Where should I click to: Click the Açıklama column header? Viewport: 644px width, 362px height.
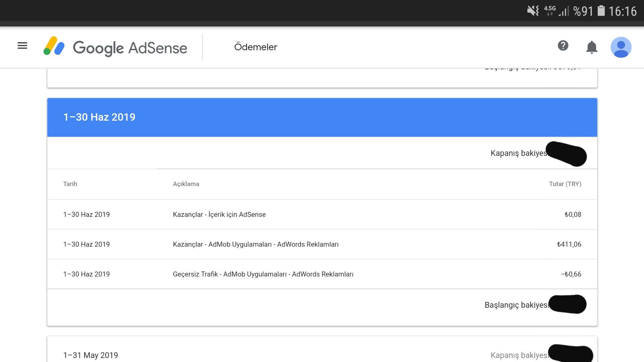pos(186,184)
